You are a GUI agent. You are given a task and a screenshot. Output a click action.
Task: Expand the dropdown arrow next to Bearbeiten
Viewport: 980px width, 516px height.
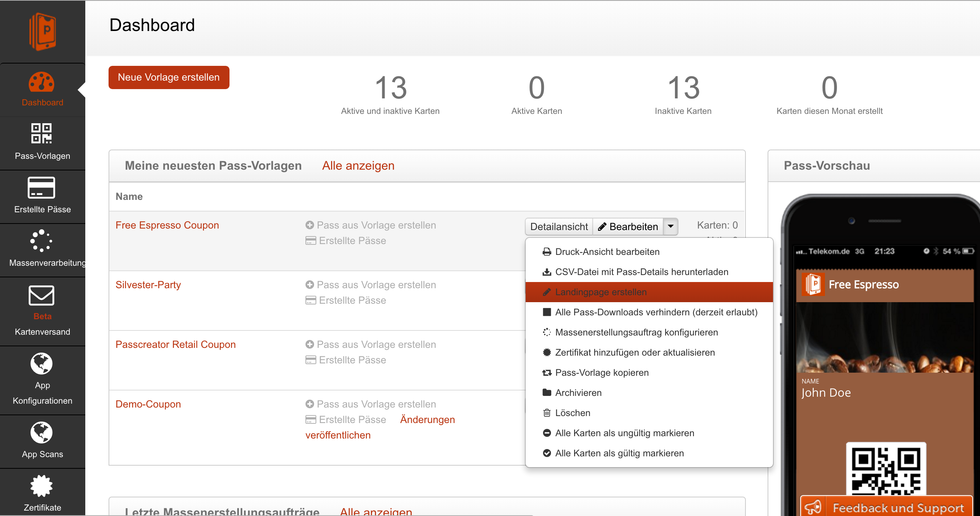click(x=671, y=226)
